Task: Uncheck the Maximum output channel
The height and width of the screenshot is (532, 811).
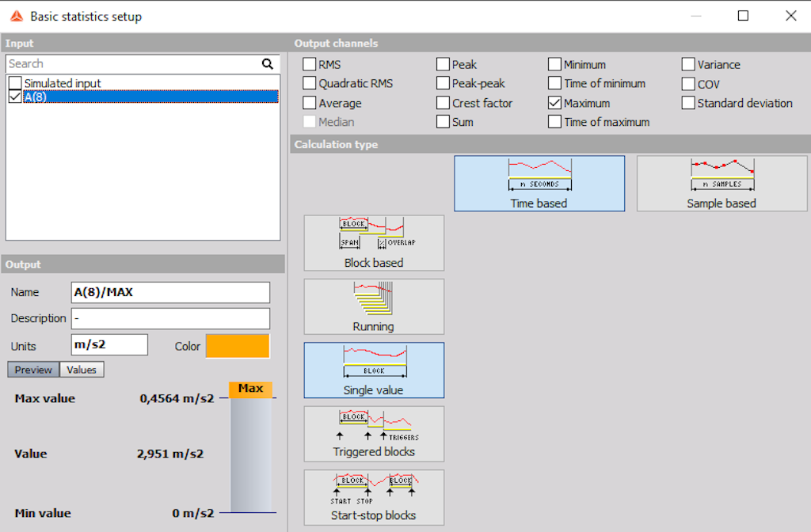Action: [554, 103]
